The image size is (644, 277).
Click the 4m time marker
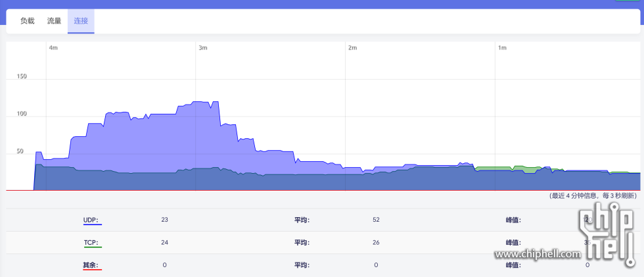53,48
